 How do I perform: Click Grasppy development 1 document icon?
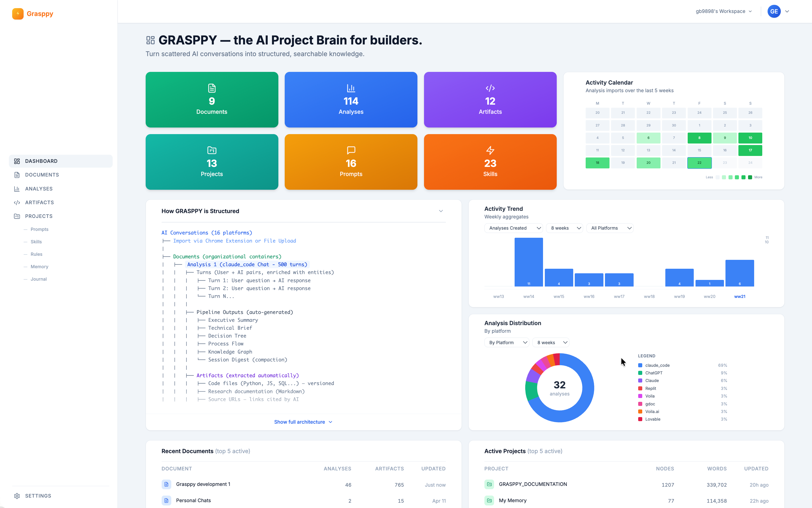pyautogui.click(x=166, y=484)
